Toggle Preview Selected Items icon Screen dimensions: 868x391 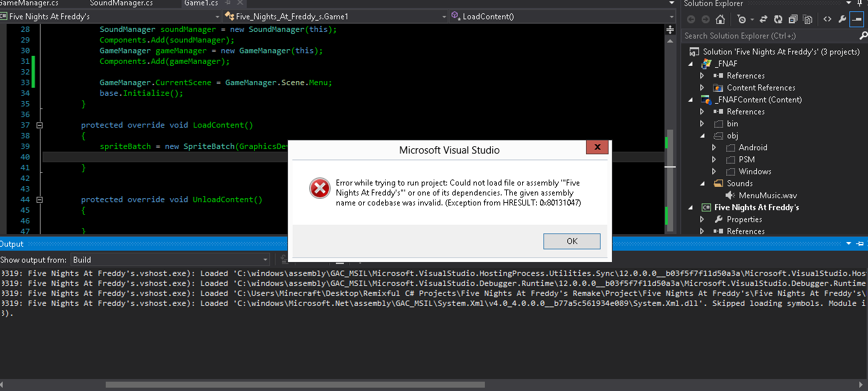pyautogui.click(x=857, y=19)
